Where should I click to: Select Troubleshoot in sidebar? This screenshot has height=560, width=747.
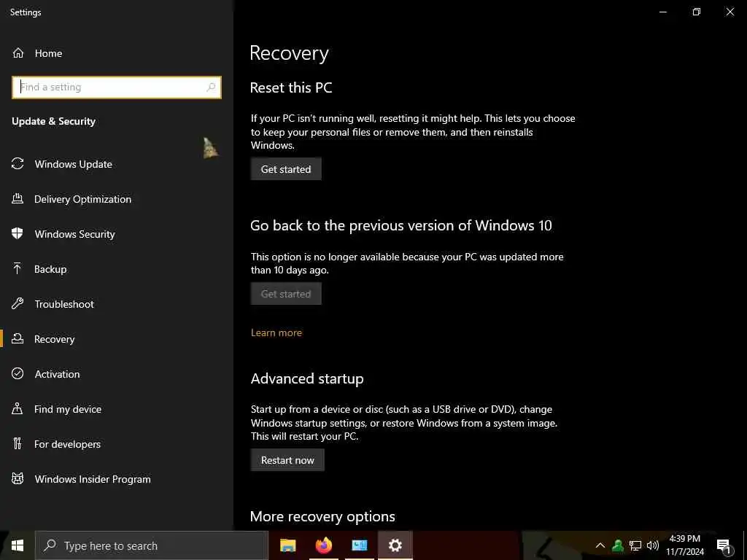click(x=117, y=304)
